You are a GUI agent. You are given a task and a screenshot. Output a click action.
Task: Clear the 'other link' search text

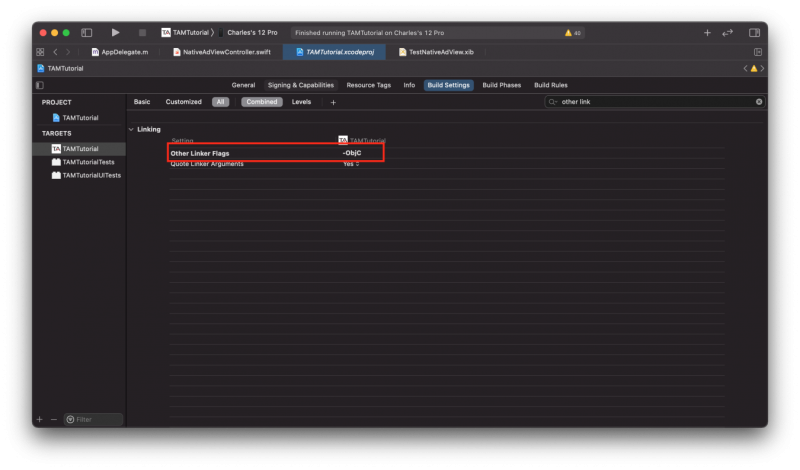coord(759,102)
